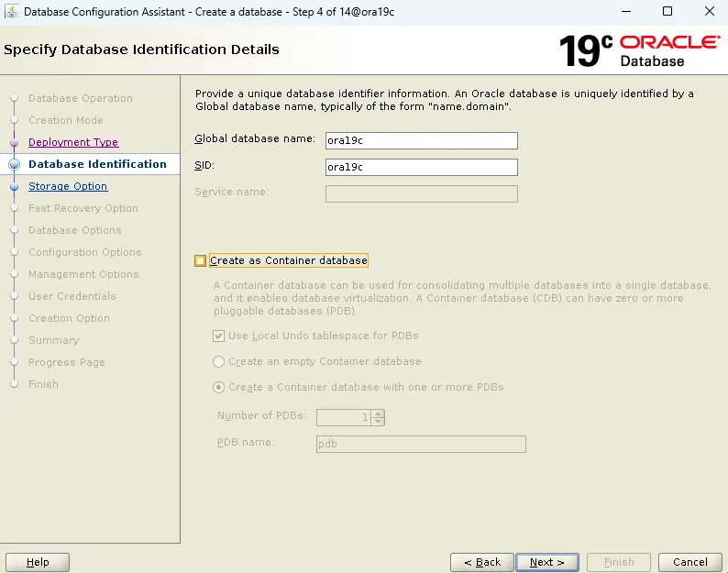The height and width of the screenshot is (573, 728).
Task: Go to the Storage Option step
Action: pyautogui.click(x=68, y=186)
